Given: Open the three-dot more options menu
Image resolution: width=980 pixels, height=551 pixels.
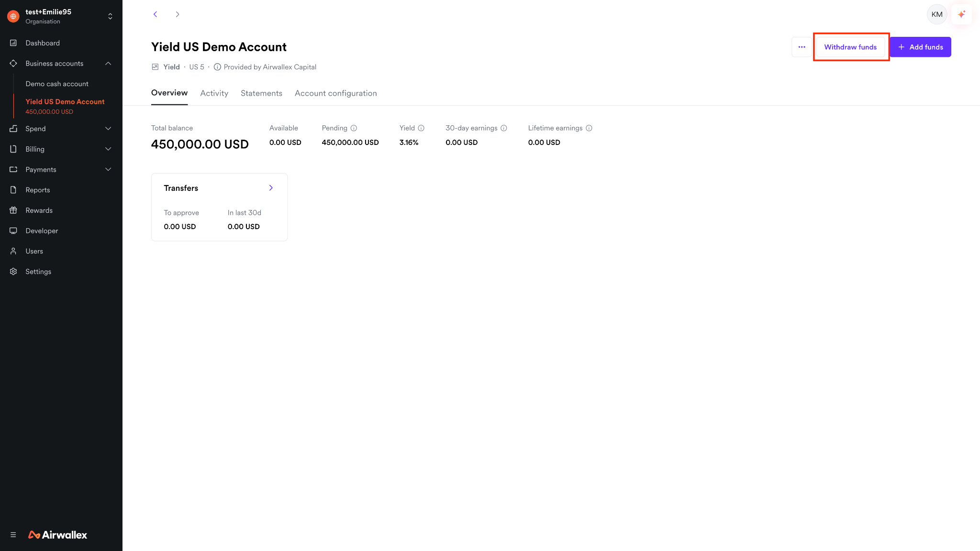Looking at the screenshot, I should 802,47.
